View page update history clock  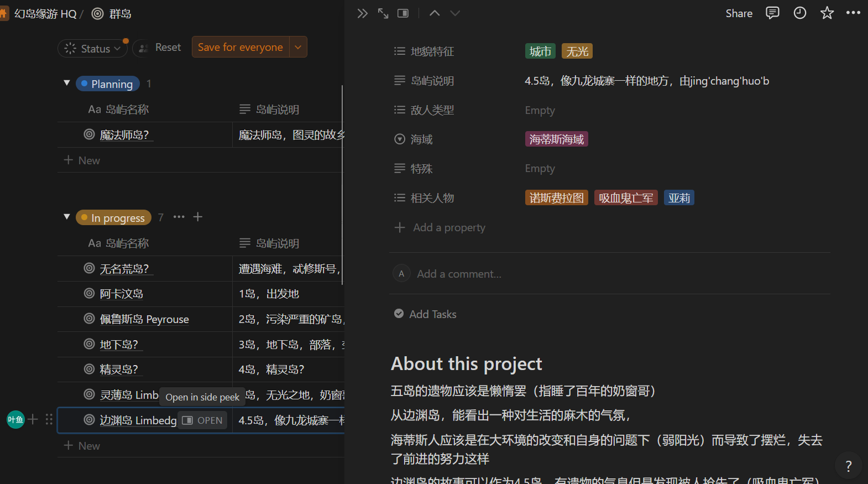coord(800,13)
